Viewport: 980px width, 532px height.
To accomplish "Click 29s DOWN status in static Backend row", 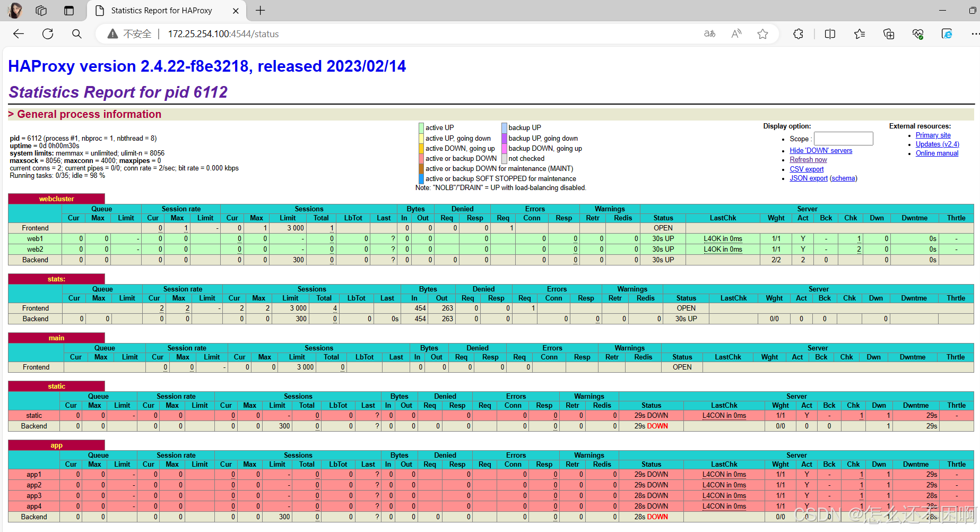I will (651, 426).
